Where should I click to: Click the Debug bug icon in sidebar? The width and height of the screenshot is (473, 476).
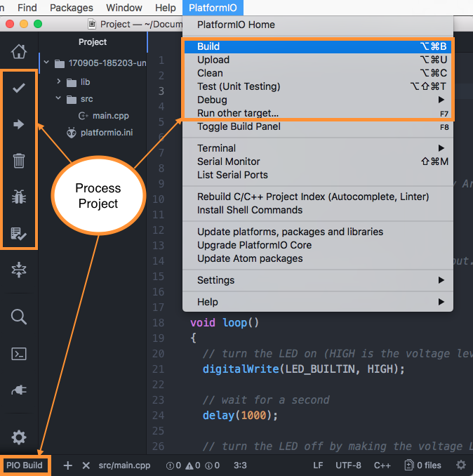coord(19,197)
